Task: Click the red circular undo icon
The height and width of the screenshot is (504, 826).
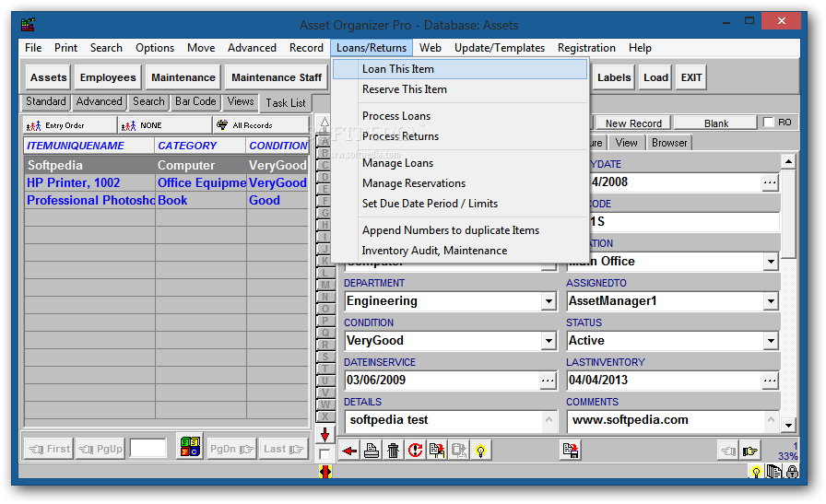Action: 415,451
